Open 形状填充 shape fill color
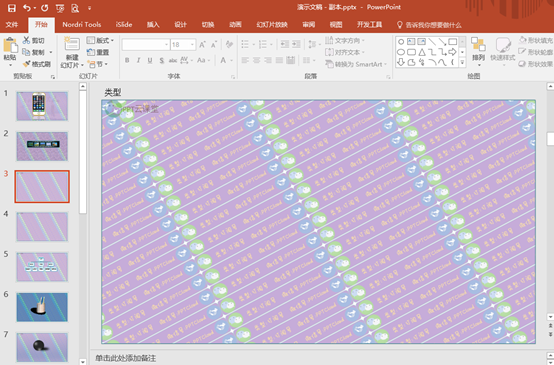 pyautogui.click(x=536, y=40)
